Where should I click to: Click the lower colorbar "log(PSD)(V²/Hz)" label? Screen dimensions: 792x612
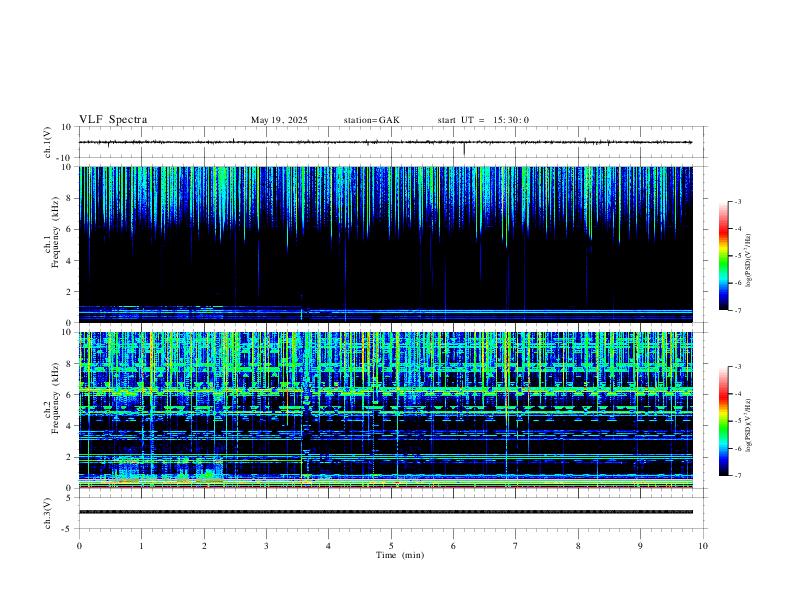pyautogui.click(x=748, y=425)
